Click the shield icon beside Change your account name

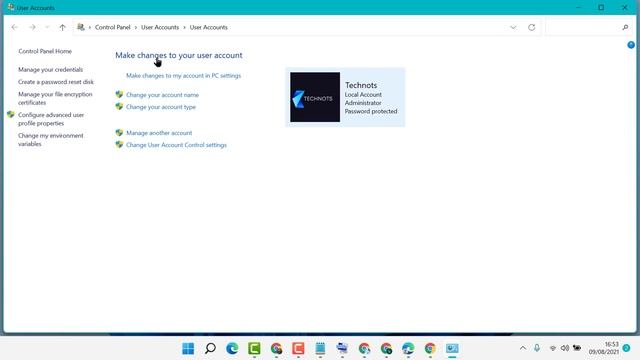(119, 94)
